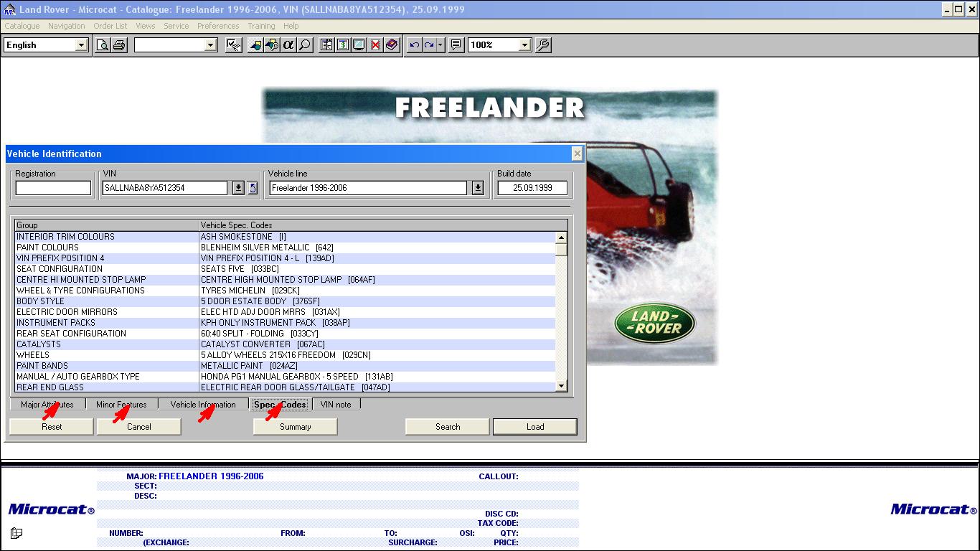The image size is (980, 551).
Task: Click the Registration input field
Action: (54, 188)
